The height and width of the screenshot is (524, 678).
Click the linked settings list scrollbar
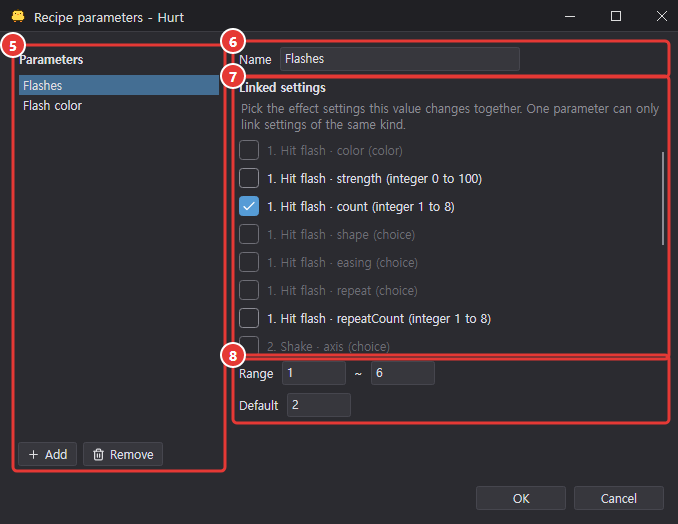(x=662, y=198)
